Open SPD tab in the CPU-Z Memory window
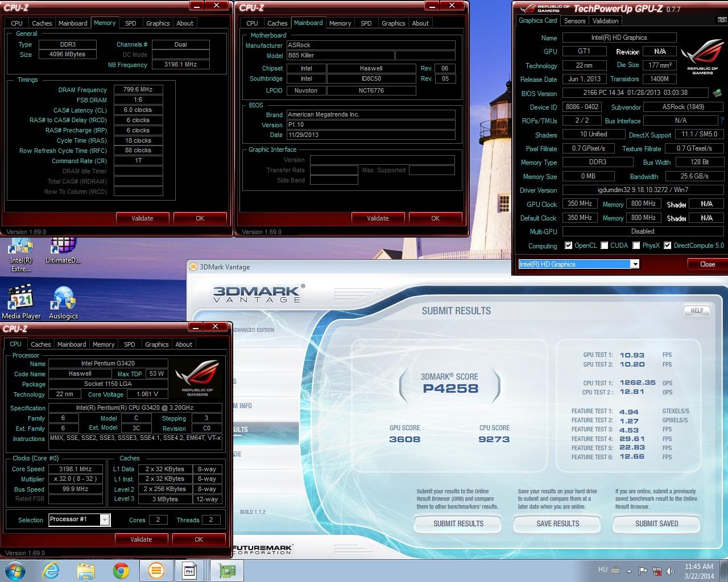 (131, 23)
